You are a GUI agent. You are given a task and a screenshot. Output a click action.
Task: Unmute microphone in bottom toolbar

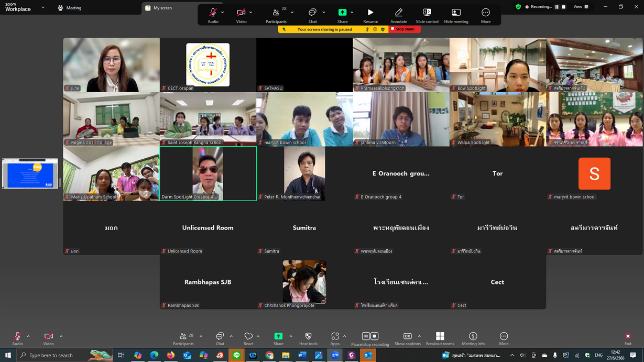[x=17, y=338]
